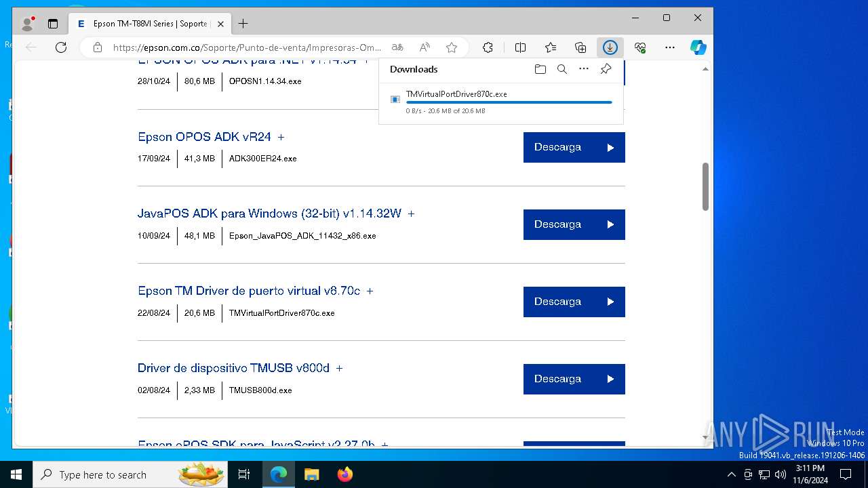Screen dimensions: 868x488
Task: Toggle the Downloads toolbar button
Action: (610, 47)
